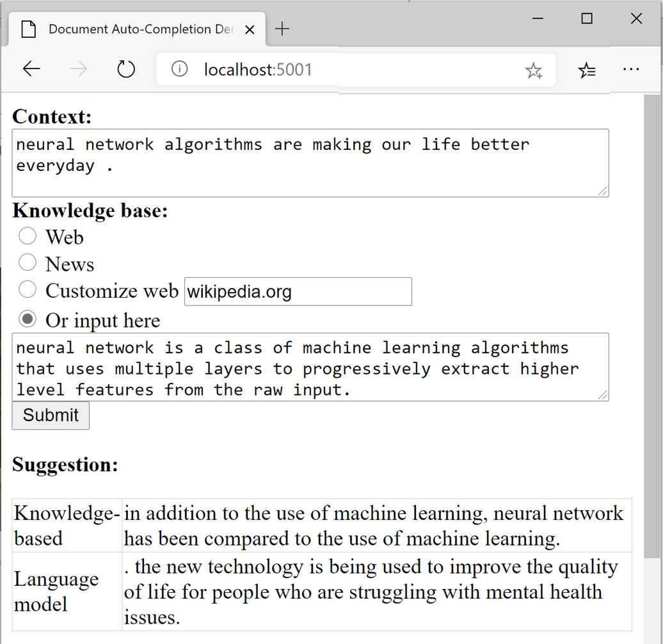Minimize the browser window
Screen dimensions: 663x644
(538, 19)
